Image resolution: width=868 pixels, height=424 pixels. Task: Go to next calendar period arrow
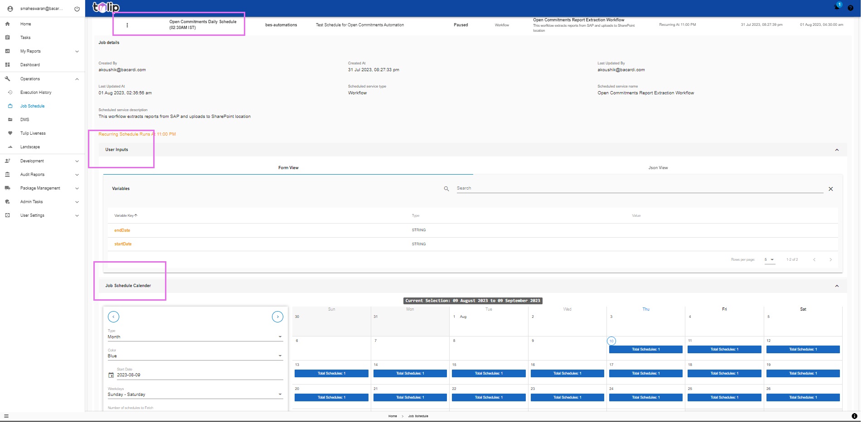pyautogui.click(x=277, y=317)
